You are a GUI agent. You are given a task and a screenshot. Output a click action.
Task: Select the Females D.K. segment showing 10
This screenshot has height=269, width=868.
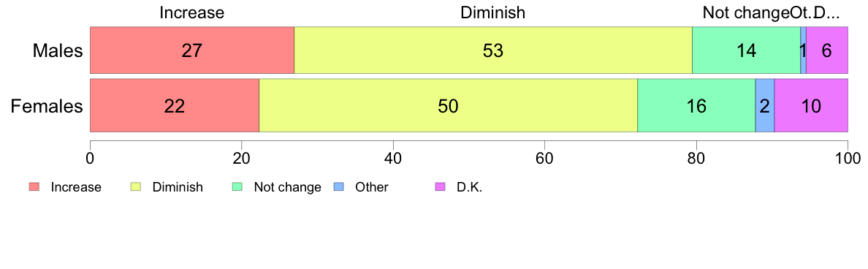coord(811,106)
